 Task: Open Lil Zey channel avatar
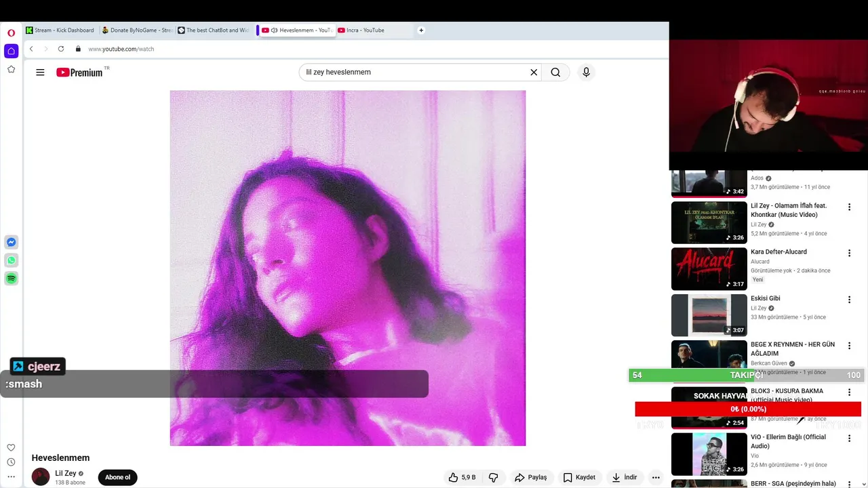coord(41,476)
